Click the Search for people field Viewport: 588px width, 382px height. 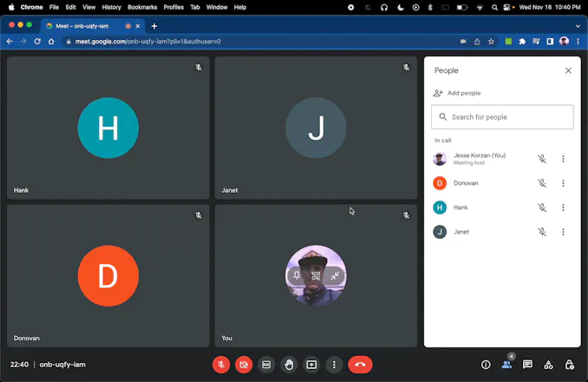(x=502, y=117)
